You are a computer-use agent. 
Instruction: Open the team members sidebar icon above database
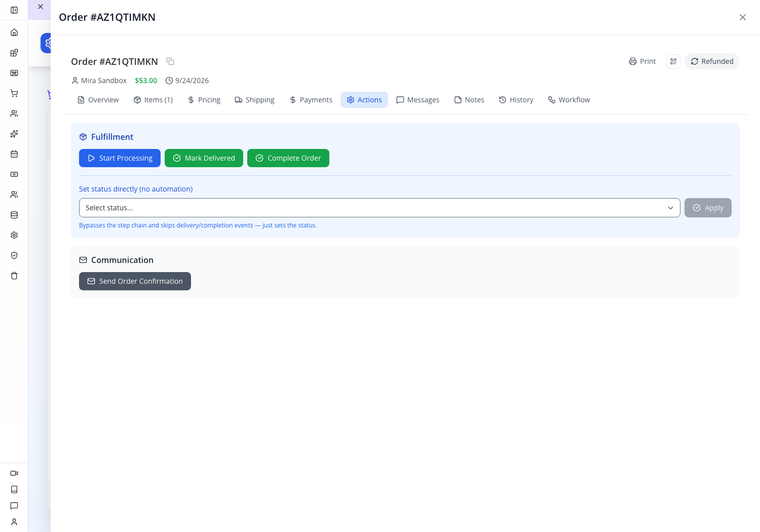click(14, 195)
